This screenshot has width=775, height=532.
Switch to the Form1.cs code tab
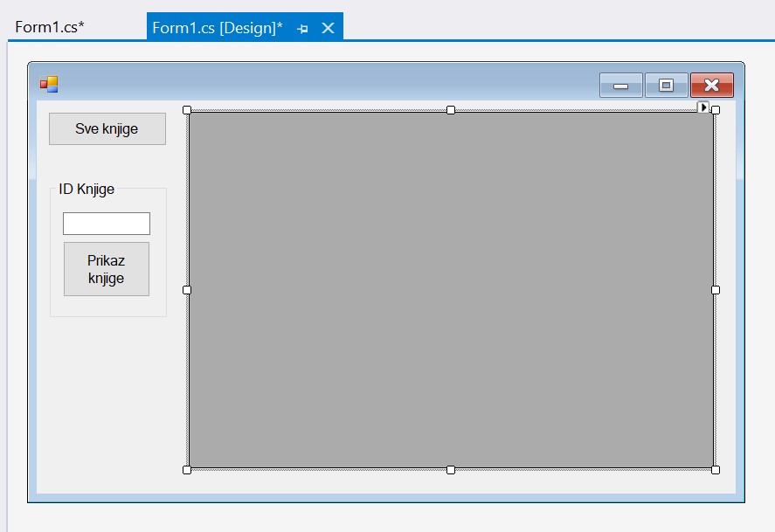(50, 26)
